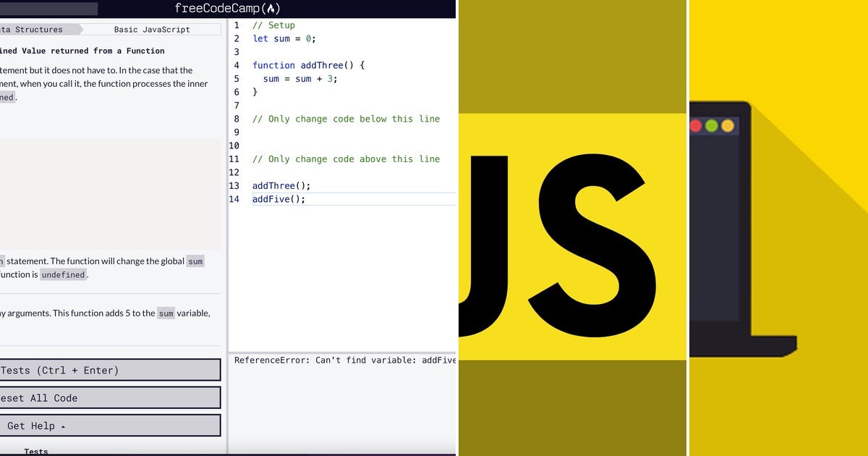The height and width of the screenshot is (456, 868).
Task: Toggle the yellow dot on the laptop screen
Action: (x=728, y=125)
